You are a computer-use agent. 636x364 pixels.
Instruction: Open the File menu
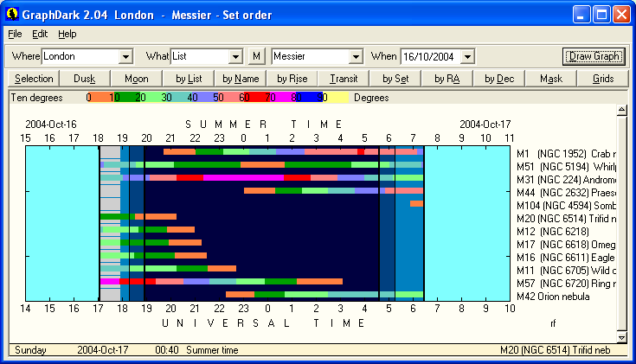(15, 34)
